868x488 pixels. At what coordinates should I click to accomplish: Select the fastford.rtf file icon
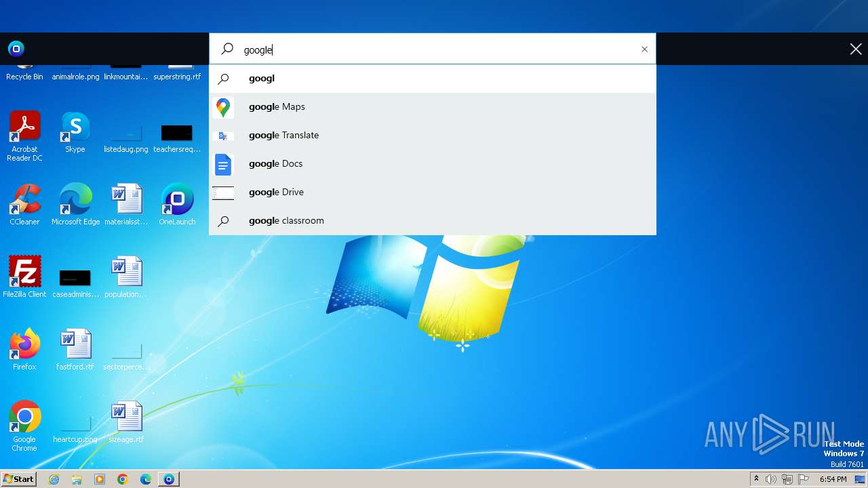[x=75, y=350]
